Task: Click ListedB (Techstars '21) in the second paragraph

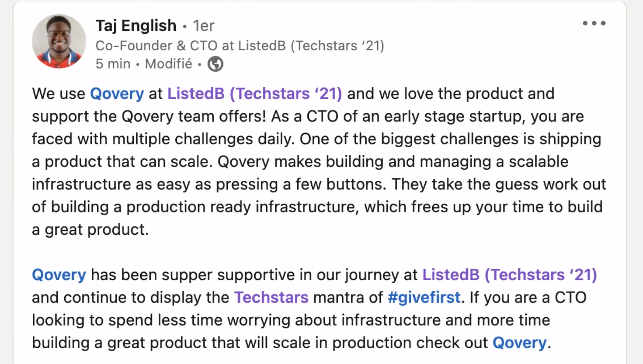Action: pyautogui.click(x=510, y=275)
